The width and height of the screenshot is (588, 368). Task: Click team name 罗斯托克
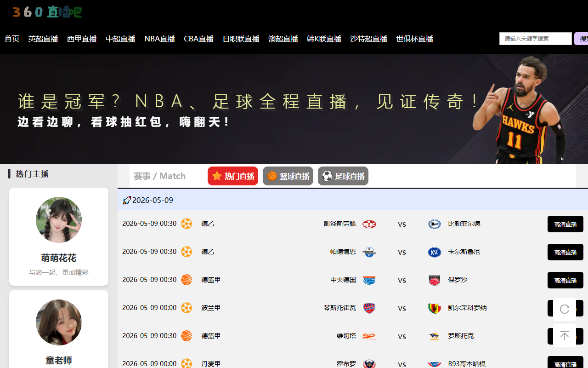(461, 336)
